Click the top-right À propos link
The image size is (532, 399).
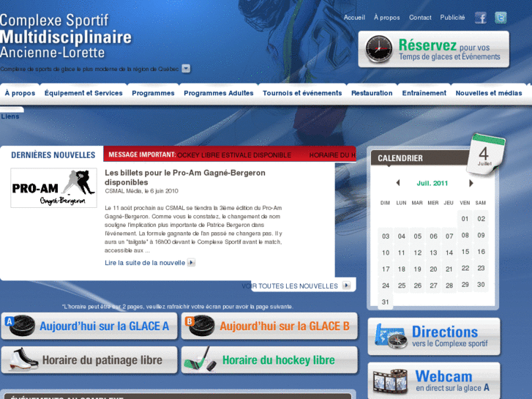(x=387, y=18)
